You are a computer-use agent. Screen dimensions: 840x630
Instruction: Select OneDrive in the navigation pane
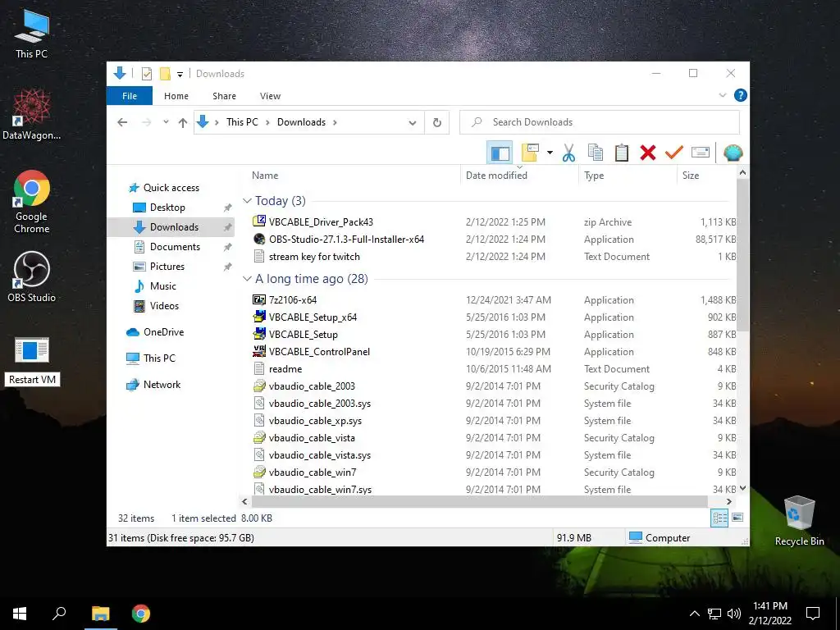163,332
